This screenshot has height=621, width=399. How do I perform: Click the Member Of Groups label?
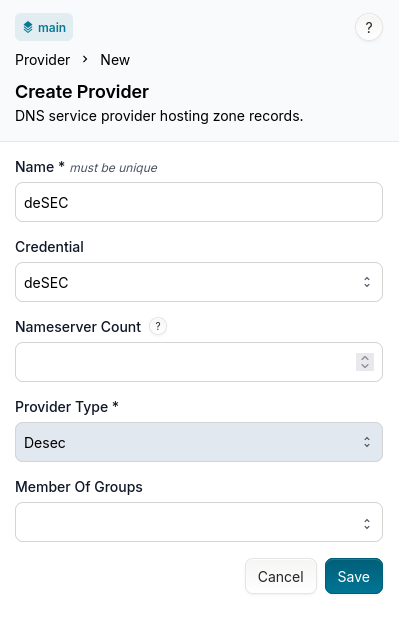[x=79, y=487]
